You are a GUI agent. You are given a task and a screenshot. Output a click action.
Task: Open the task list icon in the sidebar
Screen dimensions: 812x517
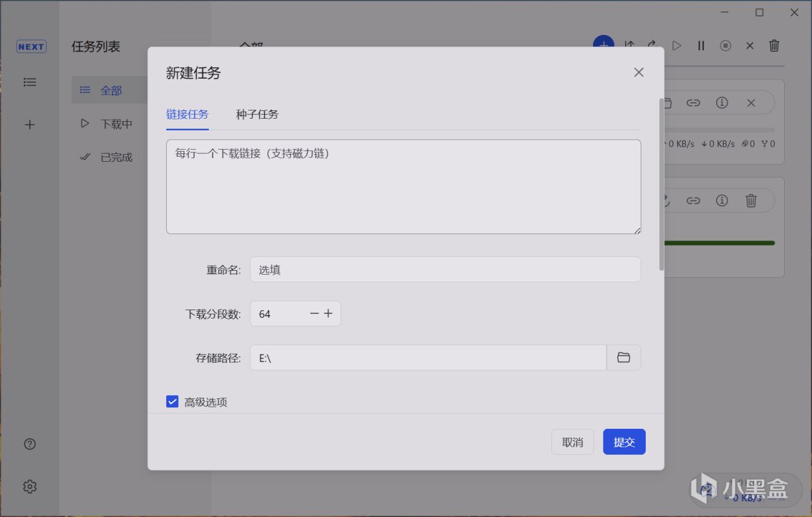click(30, 82)
